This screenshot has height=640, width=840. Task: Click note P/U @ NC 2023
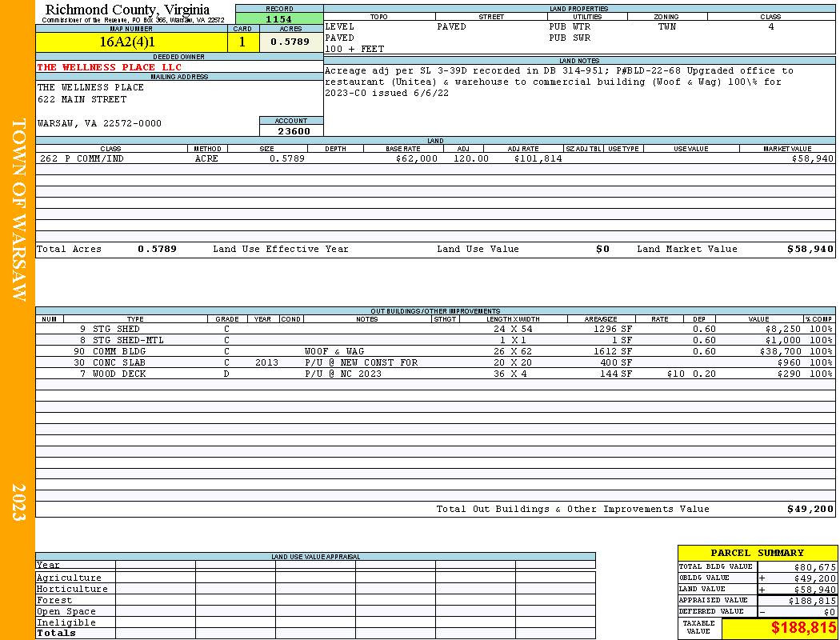[x=343, y=374]
